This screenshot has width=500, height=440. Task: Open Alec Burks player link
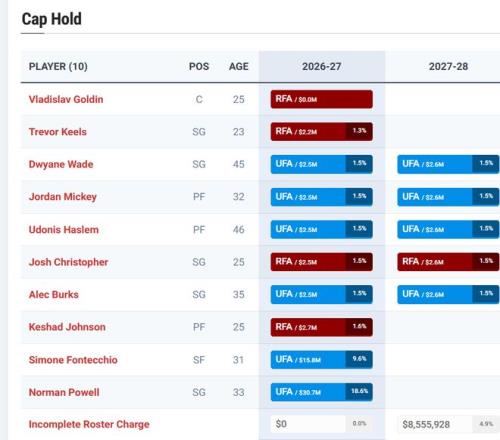pos(54,295)
